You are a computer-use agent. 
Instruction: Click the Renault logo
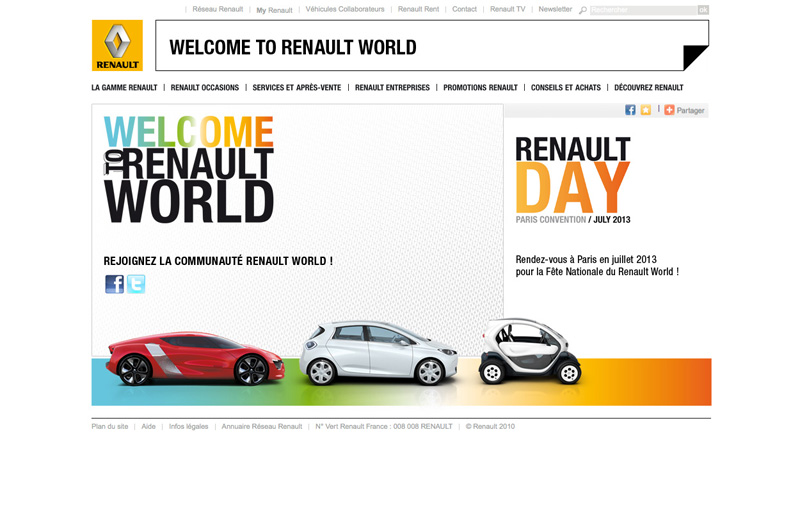(x=117, y=45)
